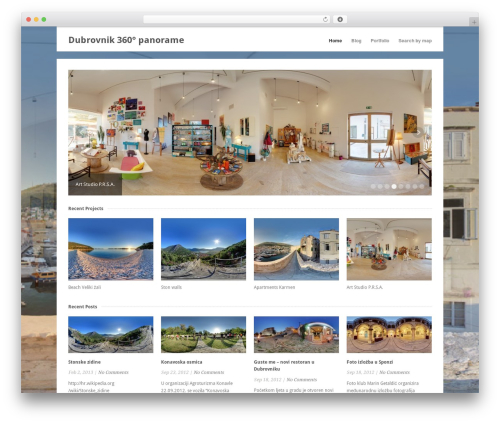Click the Art Studio P.R.S.A. slider caption

[x=95, y=184]
